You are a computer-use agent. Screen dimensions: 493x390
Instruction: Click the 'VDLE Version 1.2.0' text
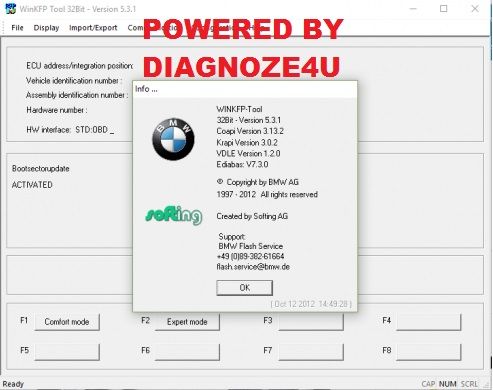point(248,154)
